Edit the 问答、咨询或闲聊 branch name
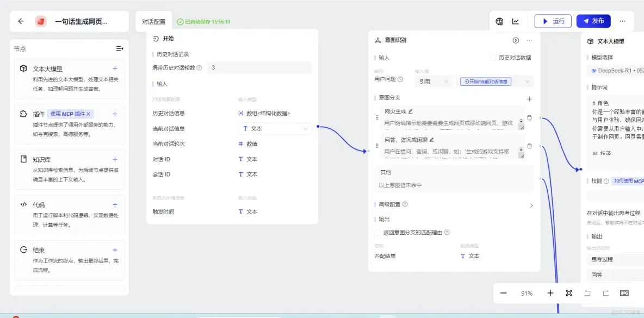The height and width of the screenshot is (318, 644). (x=432, y=140)
